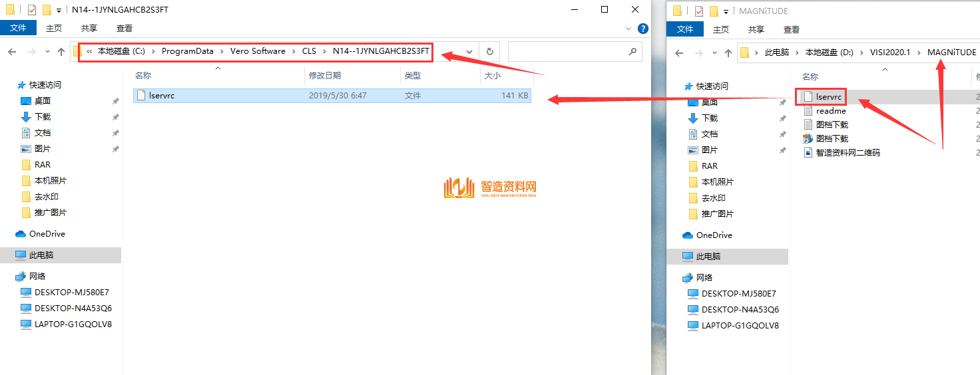980x375 pixels.
Task: Click N14--1JYNLGAHCB2S3FT breadcrumb in address bar
Action: point(381,51)
